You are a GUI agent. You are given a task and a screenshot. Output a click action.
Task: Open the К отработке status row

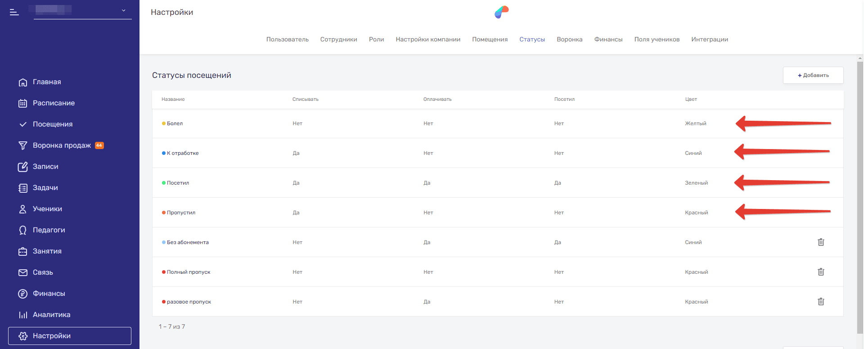click(183, 153)
